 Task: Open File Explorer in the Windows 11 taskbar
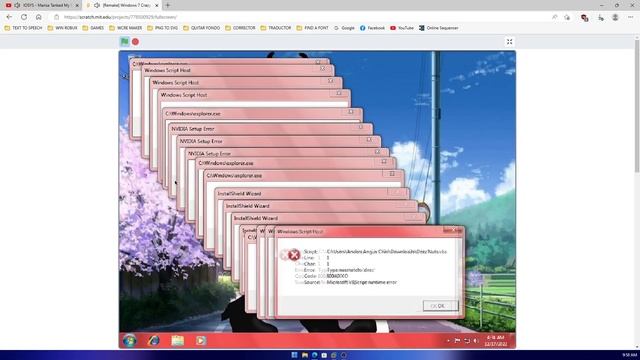tap(304, 355)
